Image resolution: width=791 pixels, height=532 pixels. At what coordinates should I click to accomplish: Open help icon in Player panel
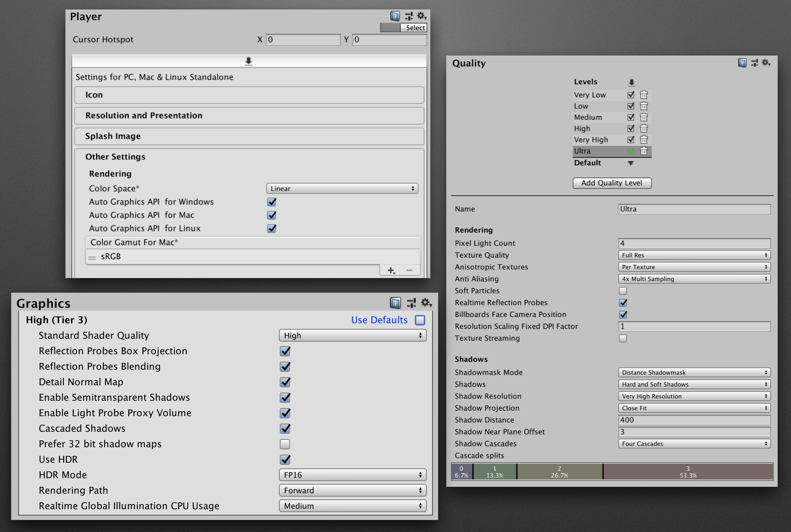[395, 16]
